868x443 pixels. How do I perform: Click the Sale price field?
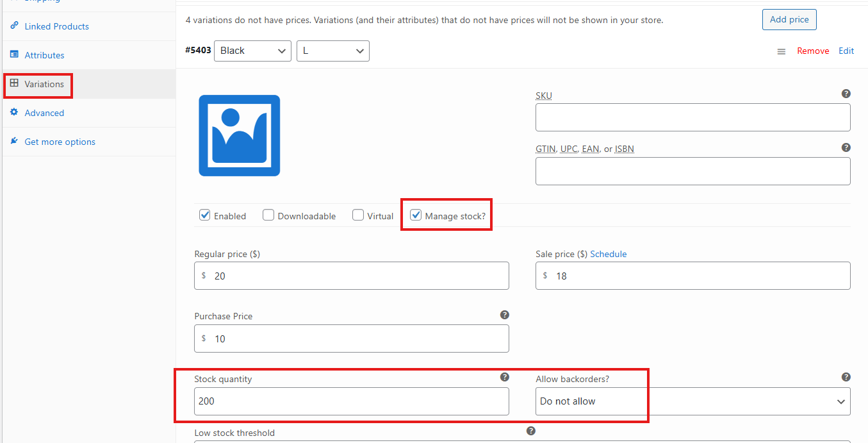pos(693,276)
